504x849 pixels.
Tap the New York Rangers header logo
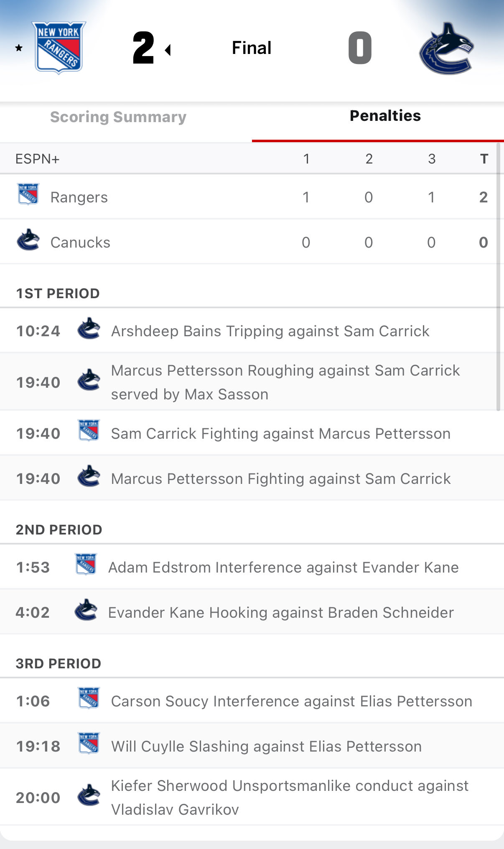click(59, 47)
